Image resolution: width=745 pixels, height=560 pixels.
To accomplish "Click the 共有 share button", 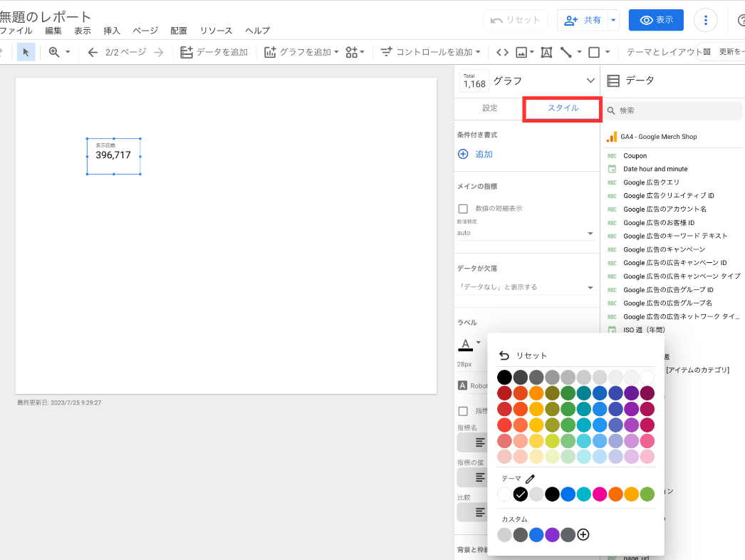I will tap(583, 20).
